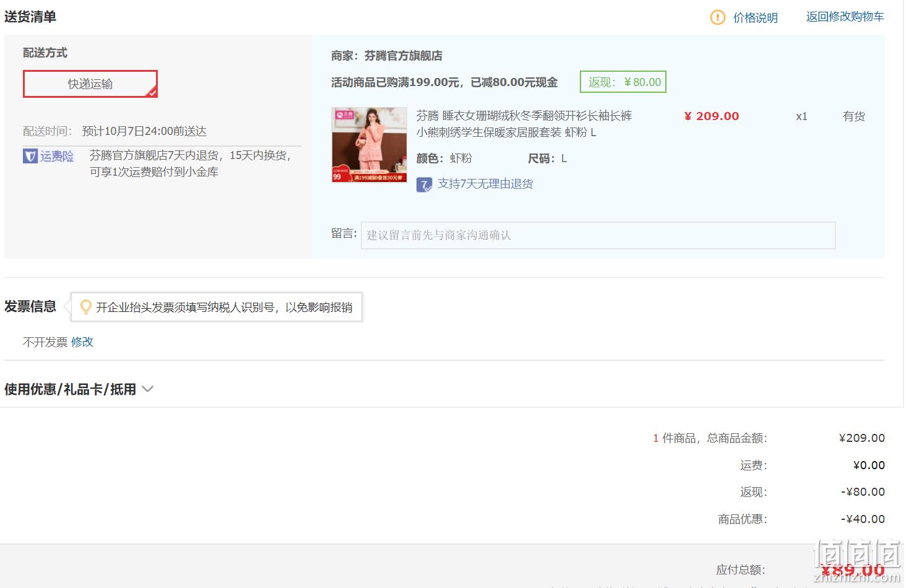Click the message input field for seller
This screenshot has width=906, height=588.
pyautogui.click(x=598, y=235)
